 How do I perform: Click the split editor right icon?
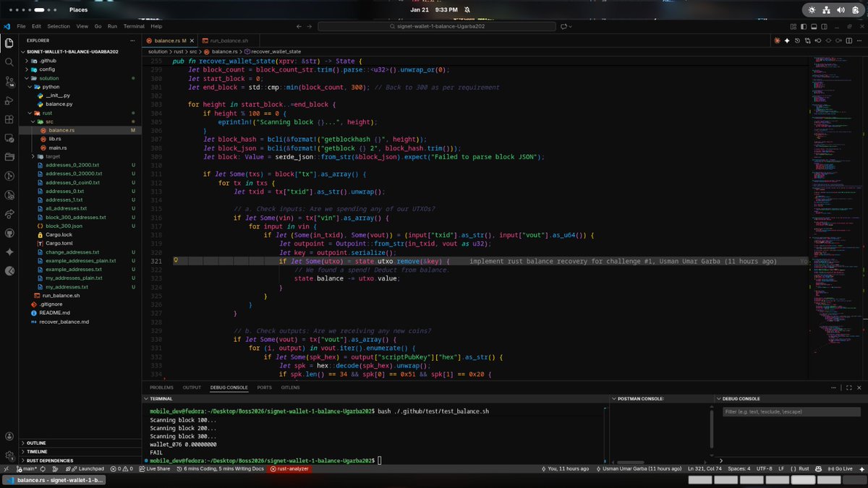tap(849, 40)
